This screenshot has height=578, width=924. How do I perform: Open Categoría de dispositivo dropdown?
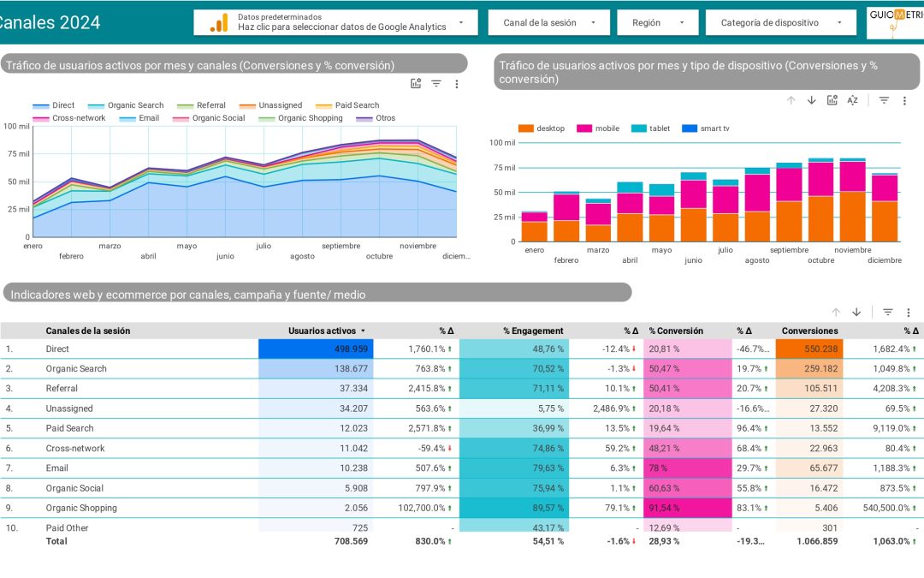click(780, 22)
